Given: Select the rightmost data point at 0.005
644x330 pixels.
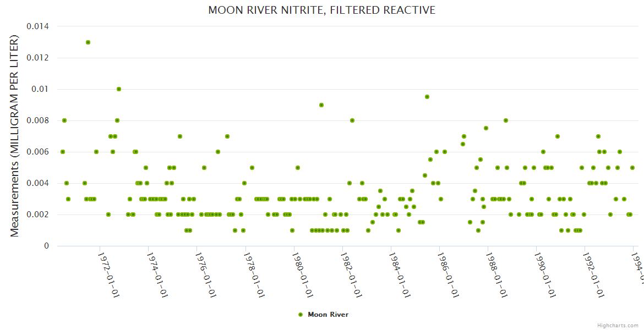Looking at the screenshot, I should point(632,168).
